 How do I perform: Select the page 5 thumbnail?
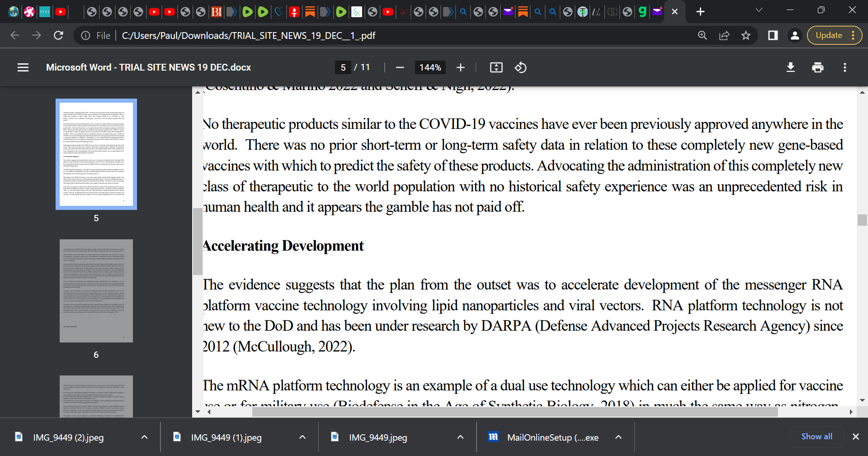96,154
